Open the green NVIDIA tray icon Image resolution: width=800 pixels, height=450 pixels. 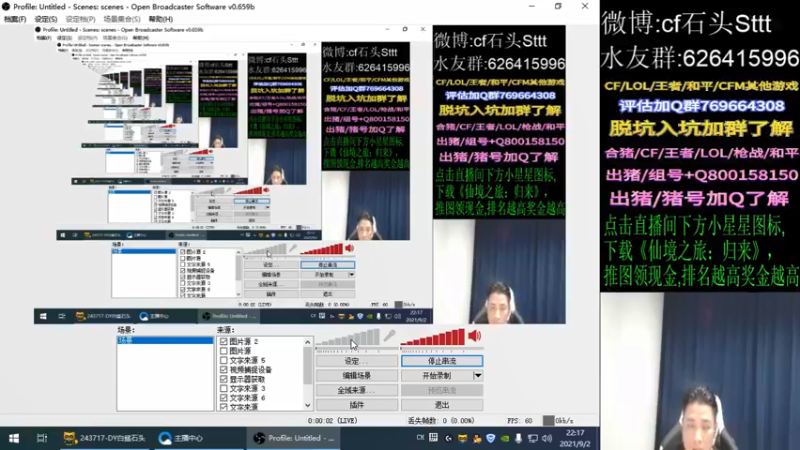point(505,438)
